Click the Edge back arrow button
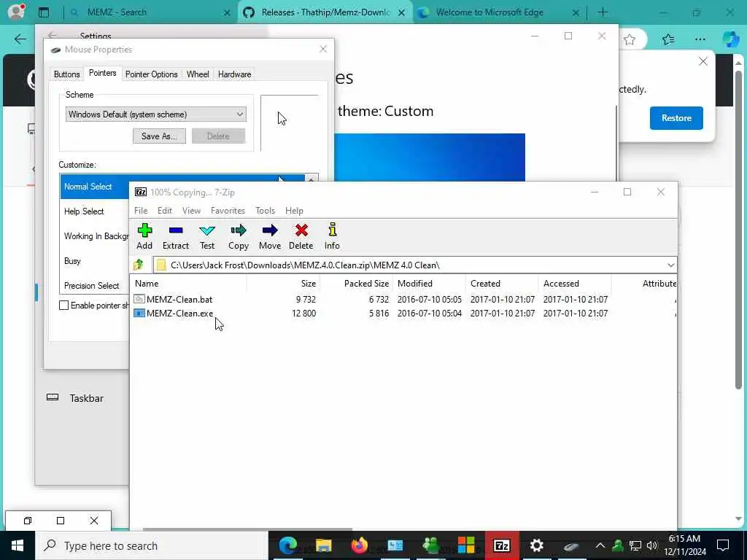The image size is (747, 560). (20, 39)
